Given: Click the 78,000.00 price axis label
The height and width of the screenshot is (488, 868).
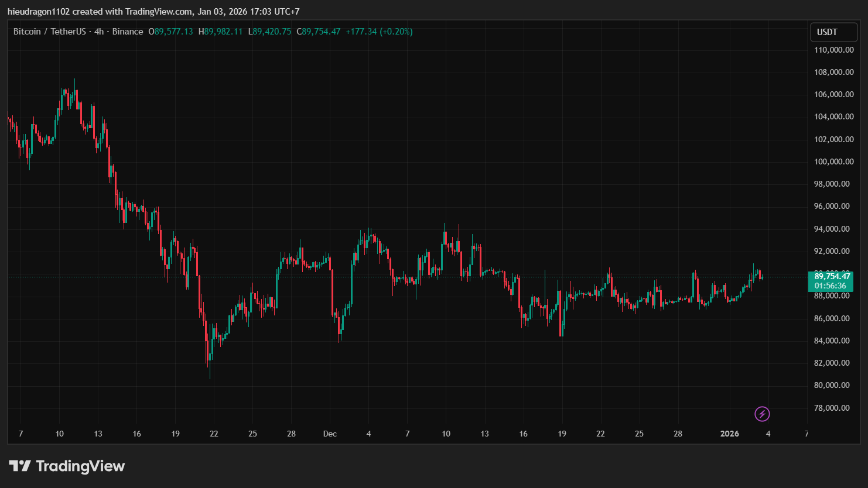Looking at the screenshot, I should pos(832,408).
